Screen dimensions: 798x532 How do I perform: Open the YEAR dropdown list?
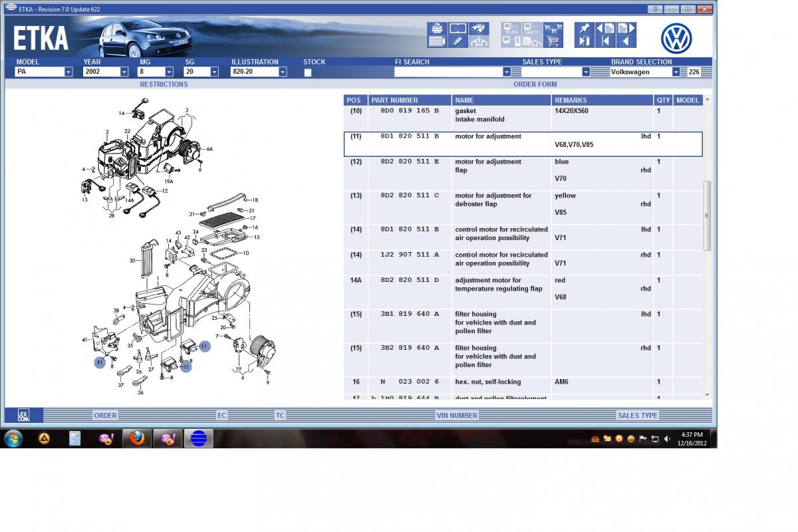(124, 72)
